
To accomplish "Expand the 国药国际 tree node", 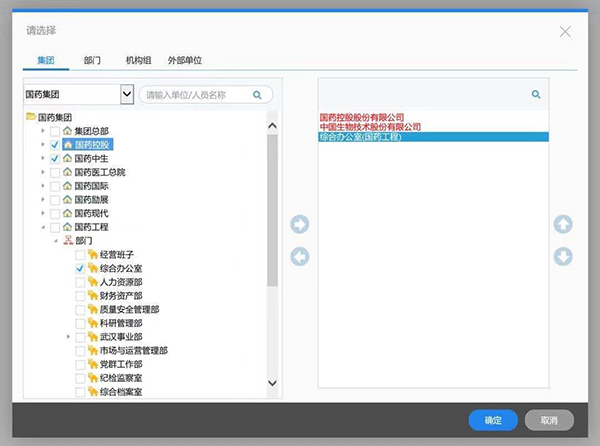I will pos(43,186).
